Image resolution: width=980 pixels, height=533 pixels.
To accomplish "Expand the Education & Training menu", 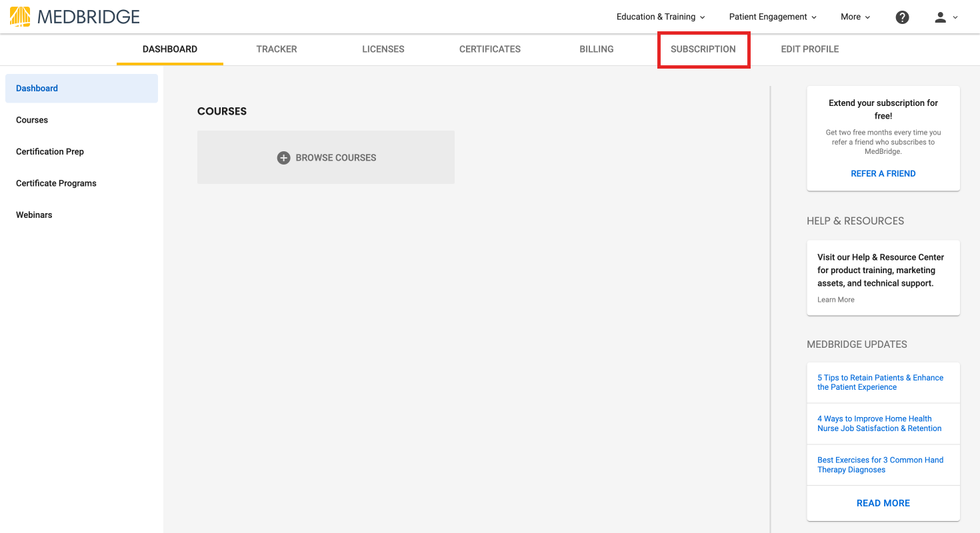I will (661, 17).
